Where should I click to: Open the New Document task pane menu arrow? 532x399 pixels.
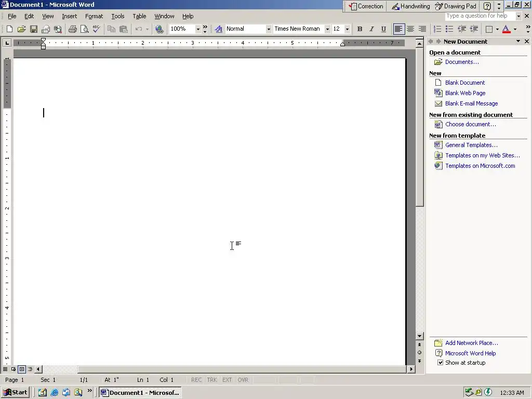[518, 41]
